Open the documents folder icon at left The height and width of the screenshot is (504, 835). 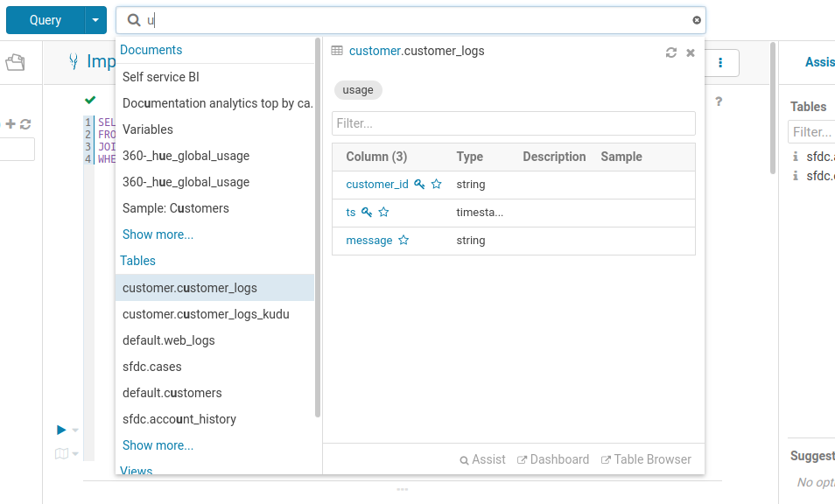click(15, 62)
